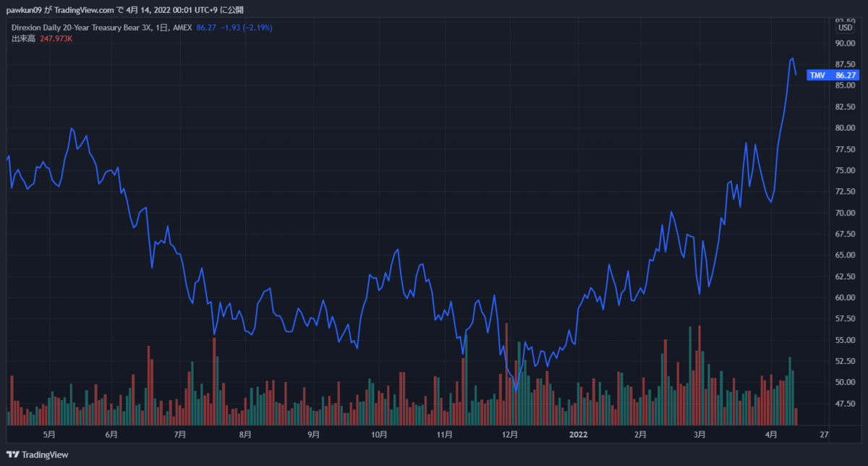Click the 47.50 price axis label
The width and height of the screenshot is (868, 466).
click(846, 404)
